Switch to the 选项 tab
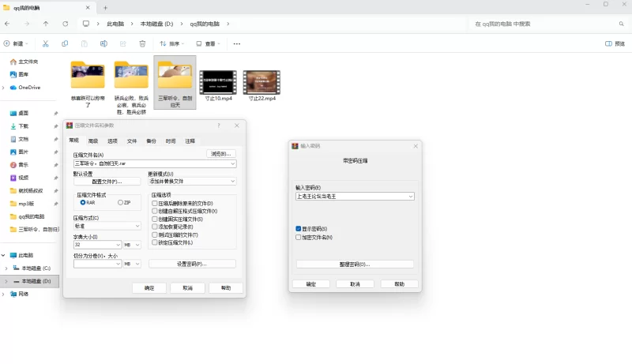The height and width of the screenshot is (364, 632). [112, 141]
